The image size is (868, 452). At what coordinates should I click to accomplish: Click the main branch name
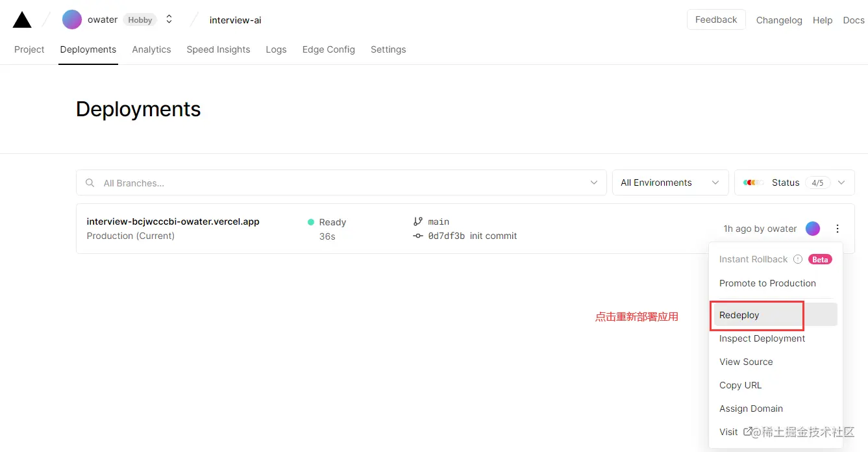(439, 221)
